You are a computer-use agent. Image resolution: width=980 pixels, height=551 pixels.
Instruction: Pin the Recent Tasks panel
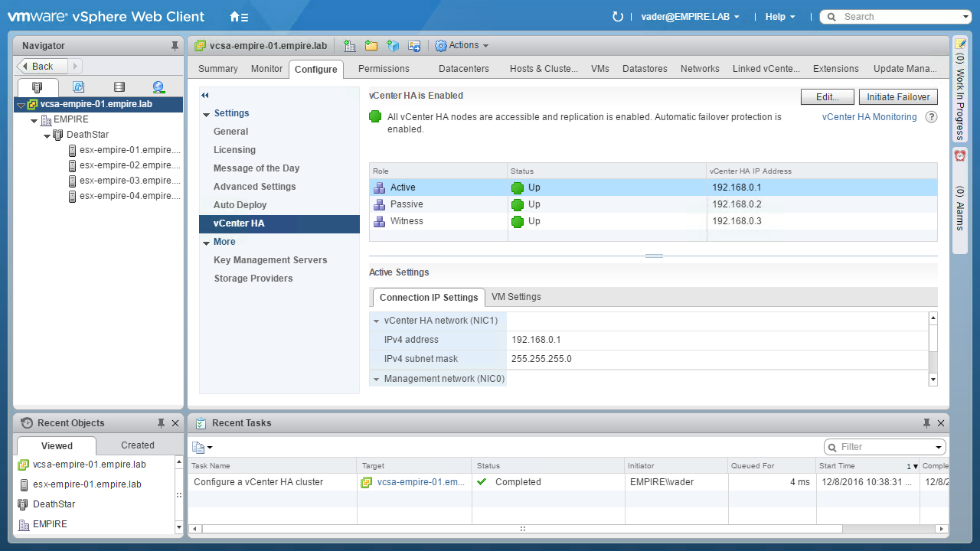[x=926, y=423]
